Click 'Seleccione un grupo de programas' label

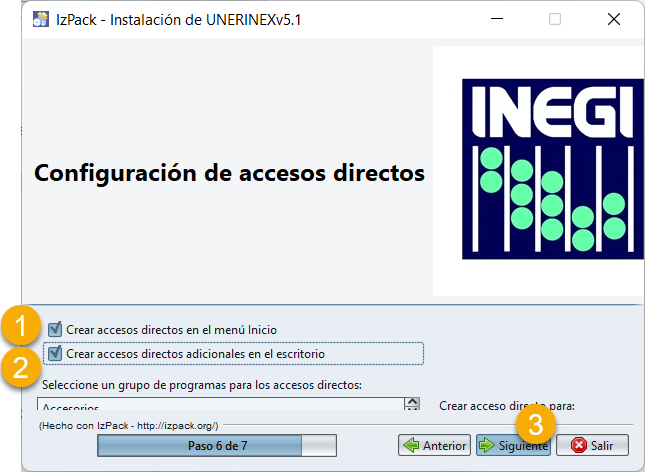point(202,385)
